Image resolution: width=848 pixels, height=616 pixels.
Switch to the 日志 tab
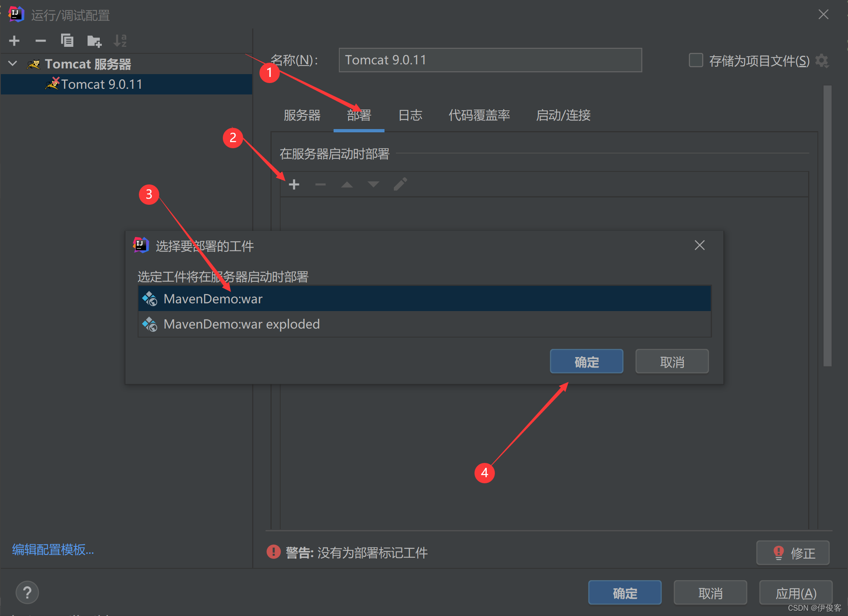pos(410,115)
